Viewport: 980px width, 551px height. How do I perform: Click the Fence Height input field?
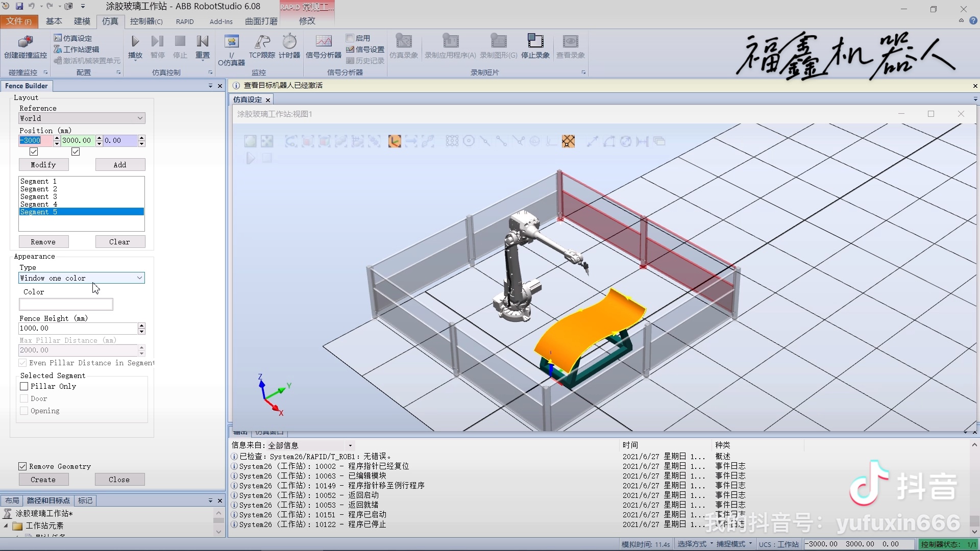point(78,329)
